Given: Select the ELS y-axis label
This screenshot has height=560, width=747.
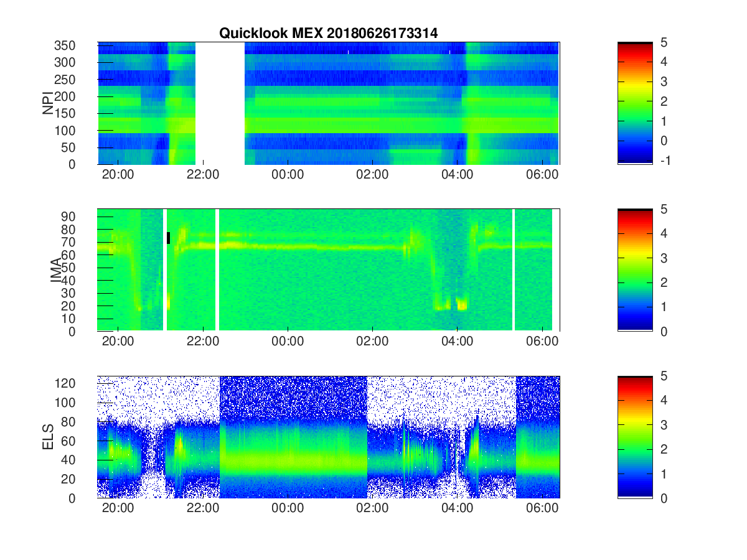Looking at the screenshot, I should (47, 437).
